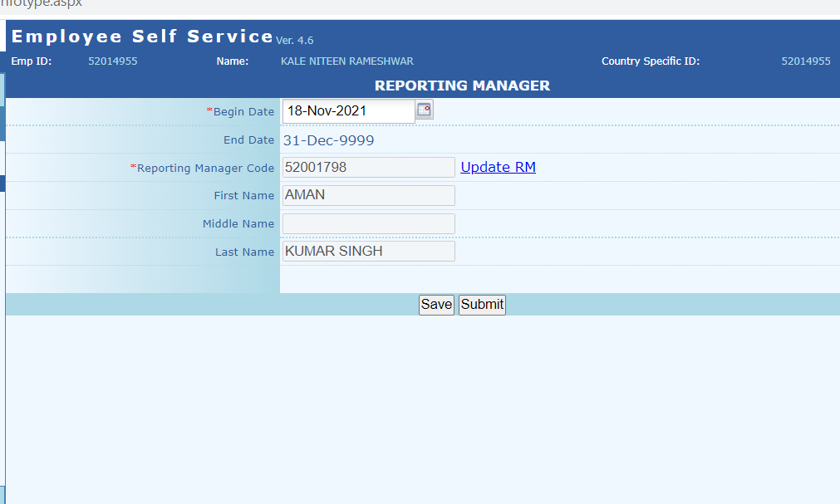Open the Begin Date calendar picker
Viewport: 840px width, 504px height.
coord(425,110)
